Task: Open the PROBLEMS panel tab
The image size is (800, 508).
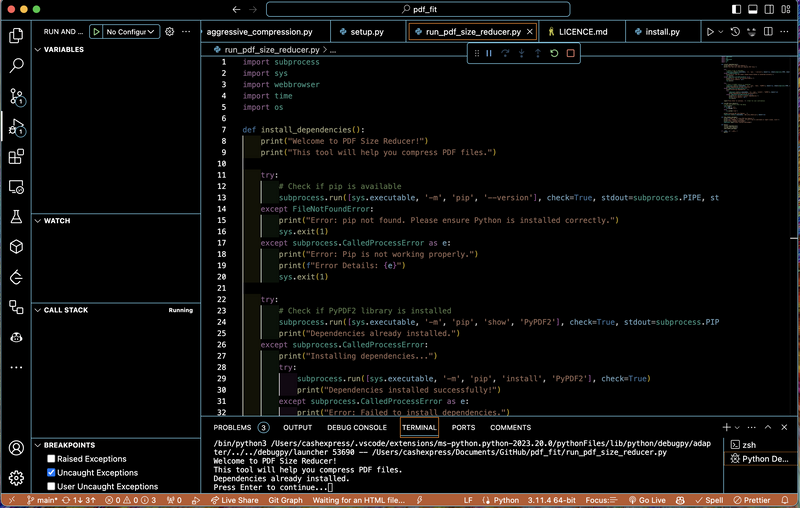Action: click(240, 427)
